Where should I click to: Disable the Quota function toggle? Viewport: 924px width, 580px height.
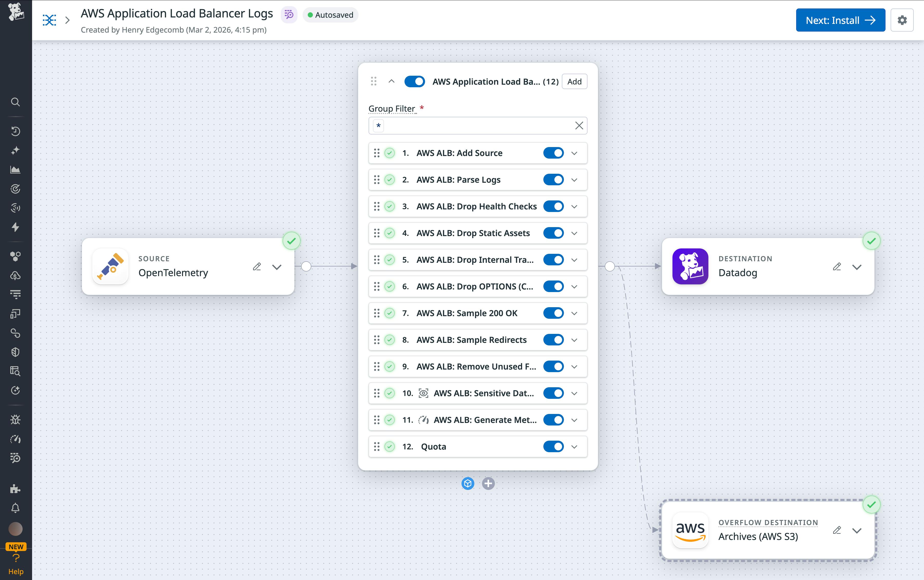click(553, 446)
